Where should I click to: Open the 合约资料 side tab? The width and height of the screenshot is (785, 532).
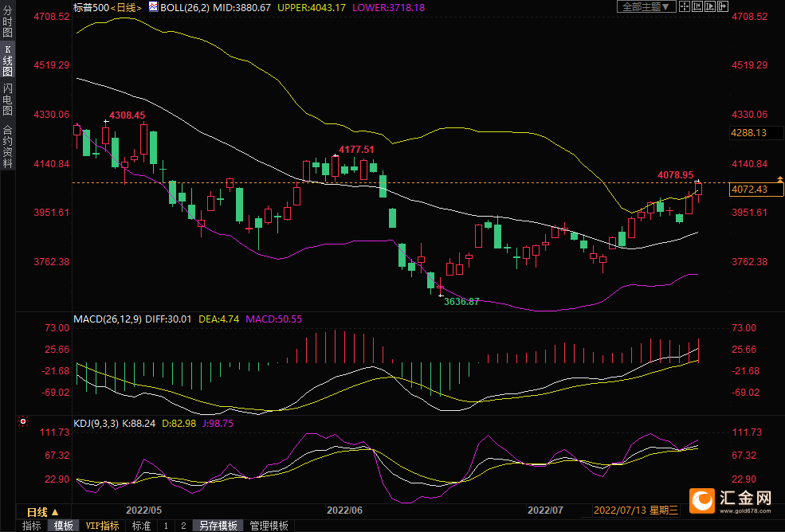7,146
